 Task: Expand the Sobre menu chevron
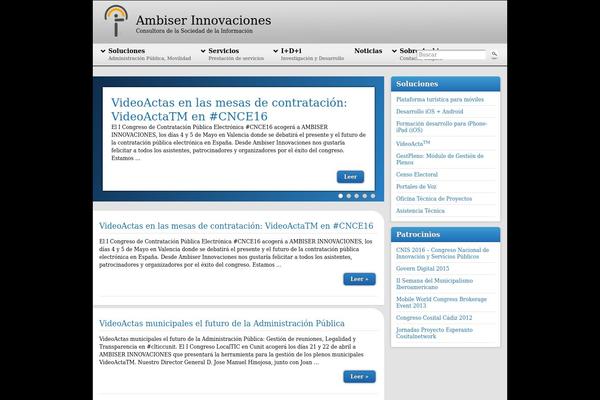point(395,51)
